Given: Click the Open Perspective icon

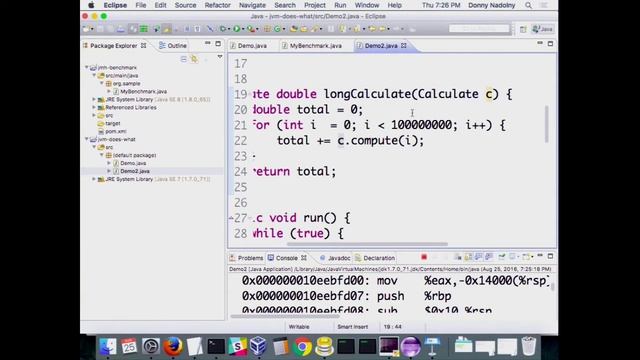Looking at the screenshot, I should pyautogui.click(x=523, y=29).
